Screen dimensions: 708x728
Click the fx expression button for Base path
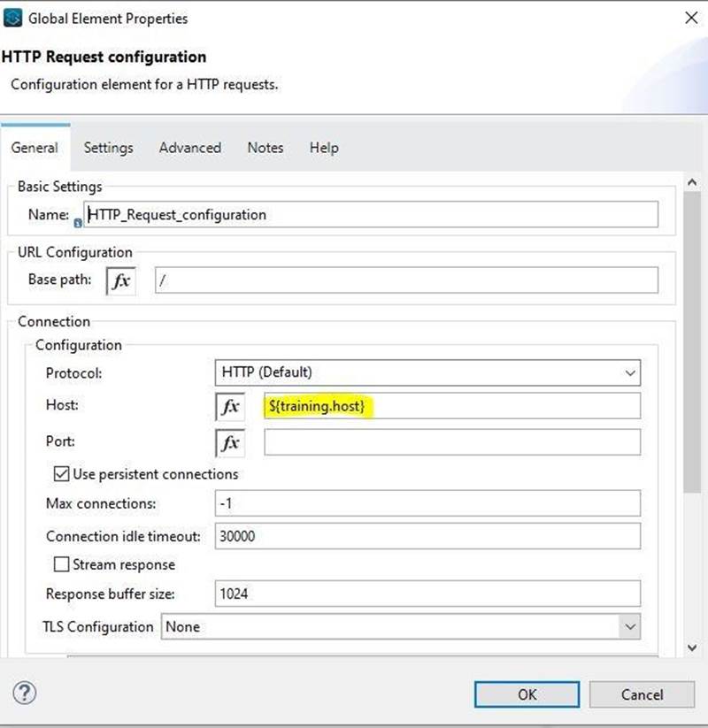[121, 281]
